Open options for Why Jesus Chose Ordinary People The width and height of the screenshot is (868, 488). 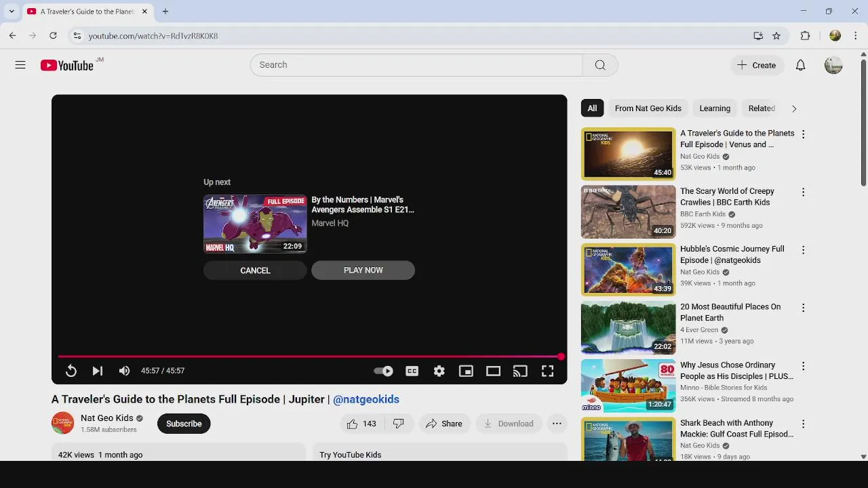coord(803,366)
